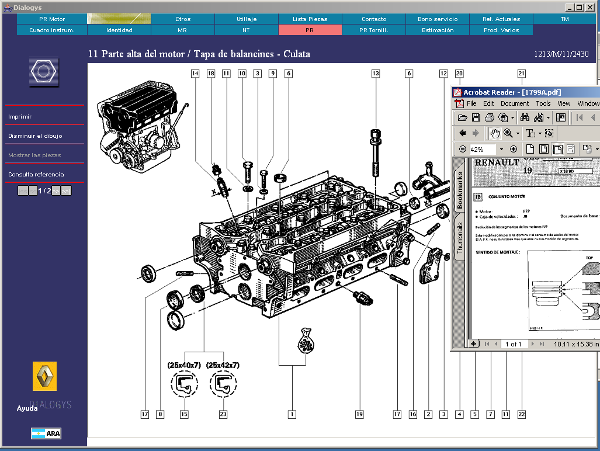Switch to the Prod. Varios tab
The image size is (600, 451).
501,30
